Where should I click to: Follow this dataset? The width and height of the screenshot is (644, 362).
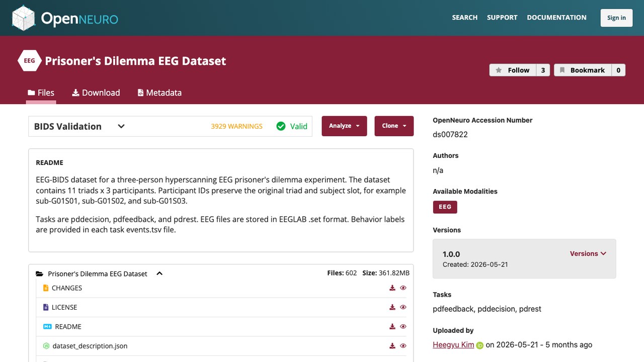(513, 70)
